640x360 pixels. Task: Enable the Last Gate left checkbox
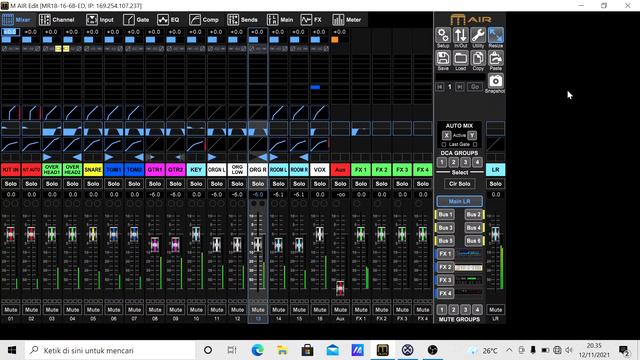pyautogui.click(x=444, y=144)
